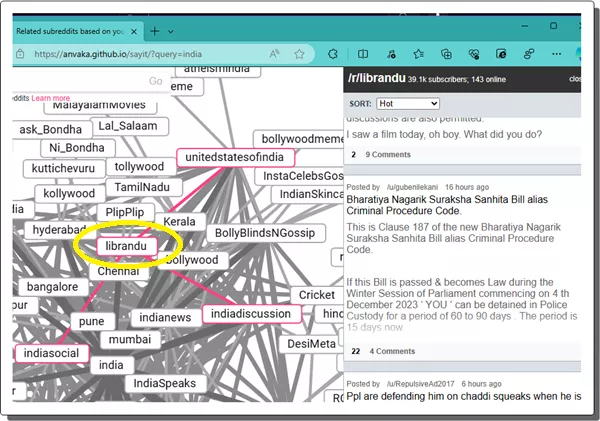Open the 4 Comments link

(392, 351)
